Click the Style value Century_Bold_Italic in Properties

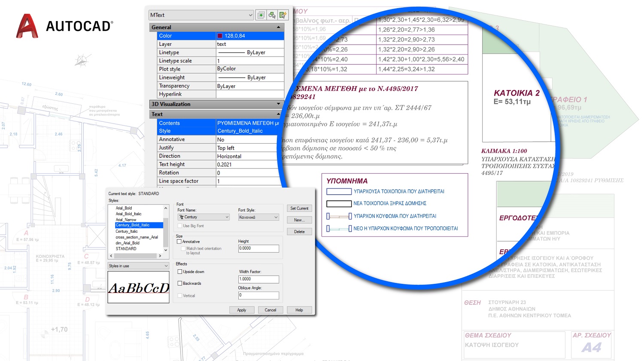click(248, 131)
